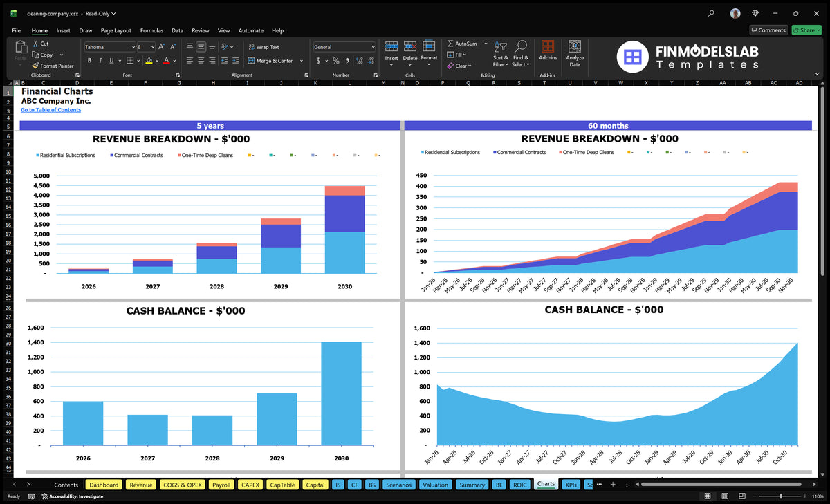This screenshot has height=504, width=830.
Task: Decrease font size with the smaller A icon
Action: 174,47
